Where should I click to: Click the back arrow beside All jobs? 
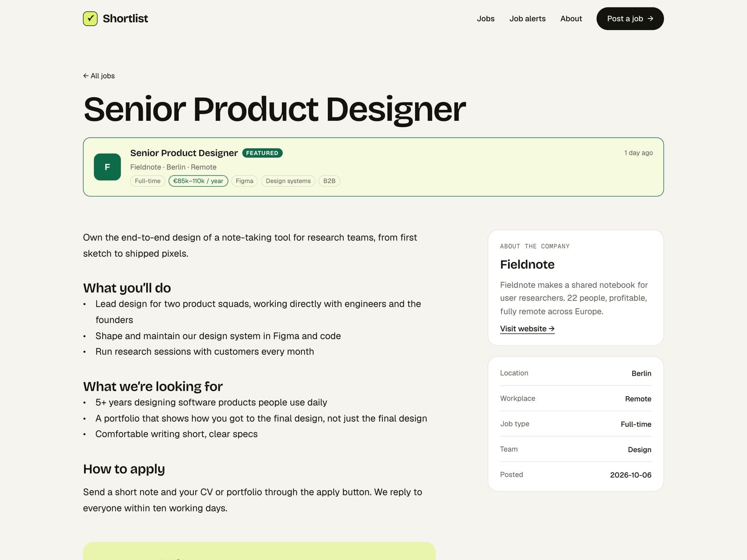(x=86, y=76)
